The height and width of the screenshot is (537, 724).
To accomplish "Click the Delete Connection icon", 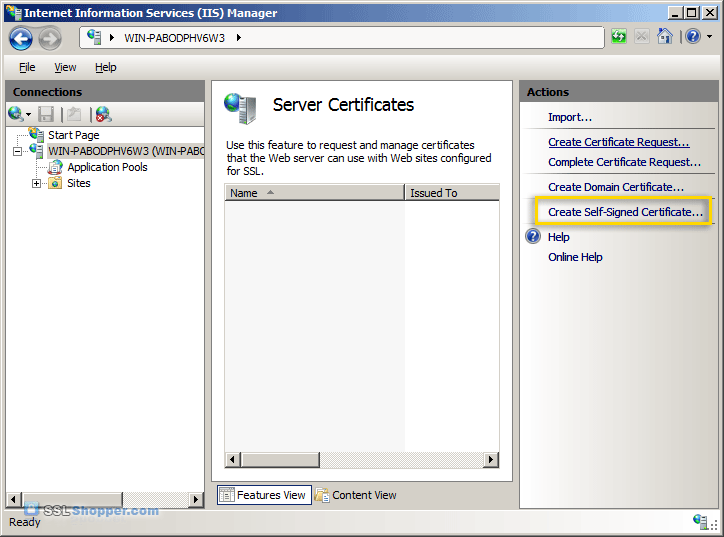I will click(103, 114).
